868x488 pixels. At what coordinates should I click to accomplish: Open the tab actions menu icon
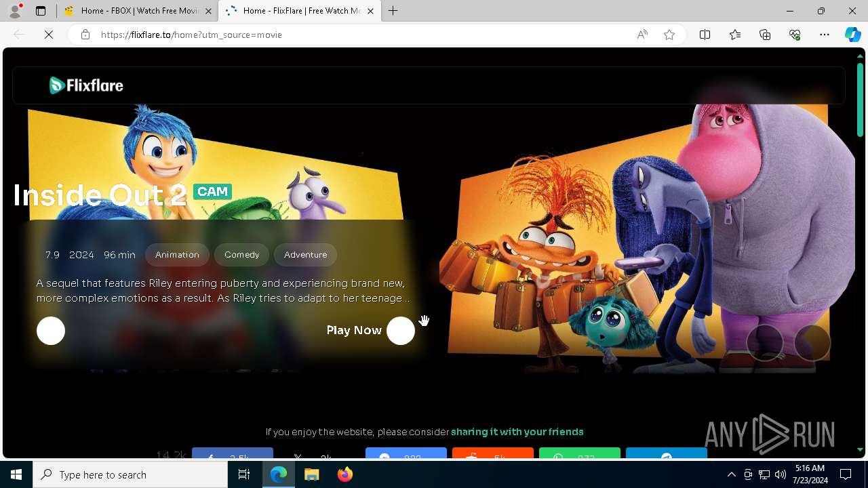[41, 11]
